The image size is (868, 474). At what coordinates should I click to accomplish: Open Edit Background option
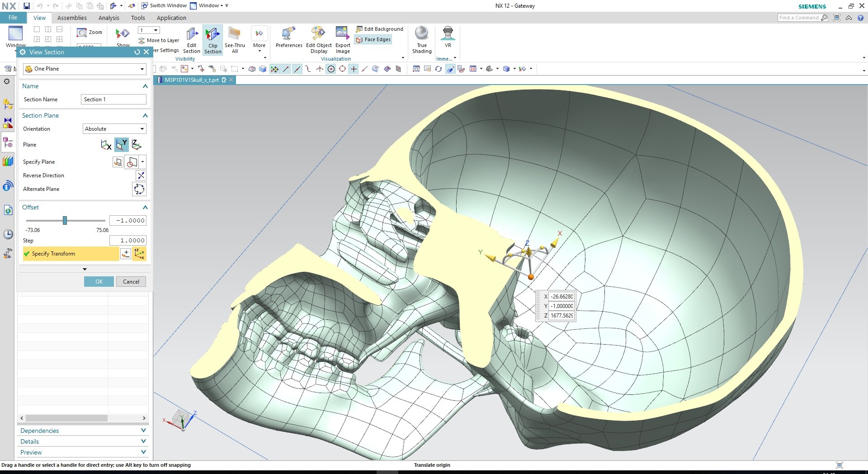point(380,29)
